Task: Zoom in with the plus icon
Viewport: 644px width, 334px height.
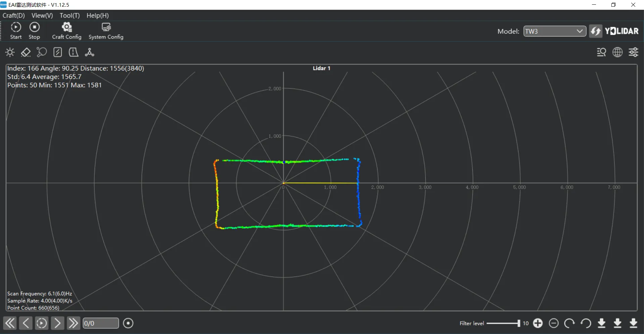Action: [x=538, y=323]
